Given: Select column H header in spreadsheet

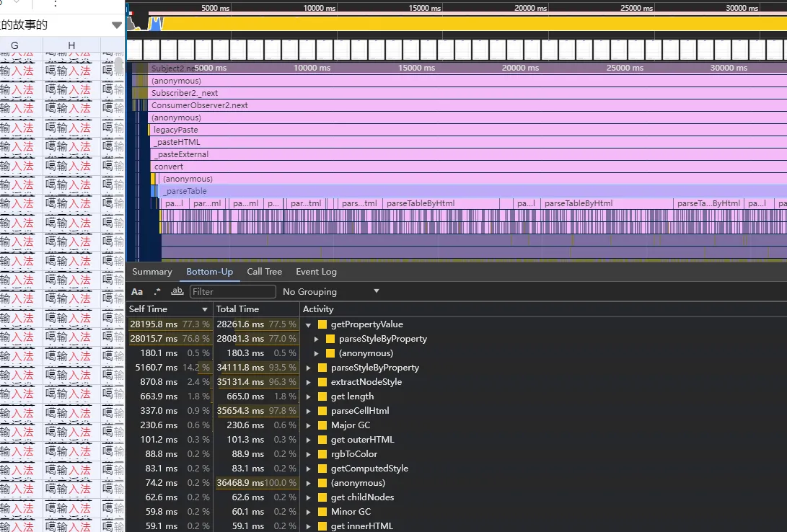Looking at the screenshot, I should pyautogui.click(x=71, y=46).
